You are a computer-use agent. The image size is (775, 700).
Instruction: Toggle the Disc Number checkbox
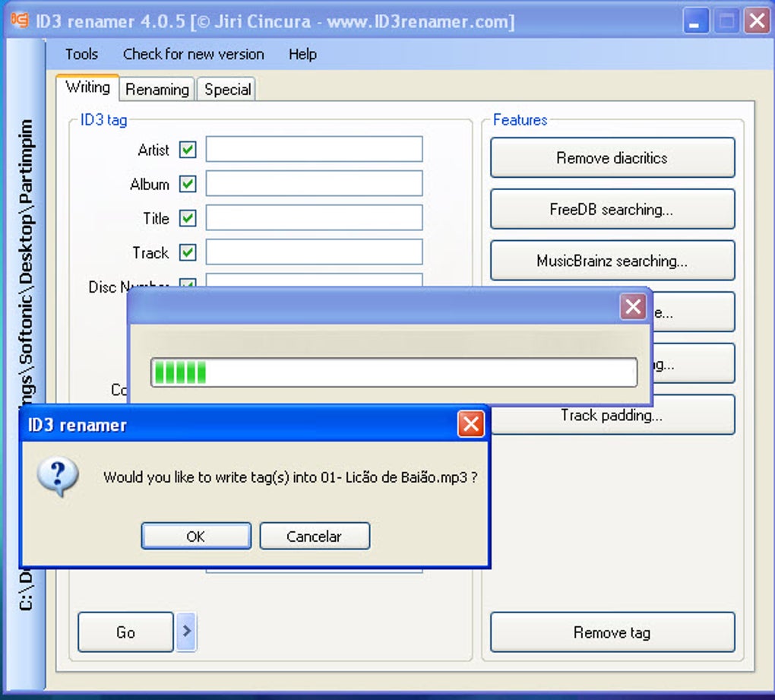pos(188,283)
